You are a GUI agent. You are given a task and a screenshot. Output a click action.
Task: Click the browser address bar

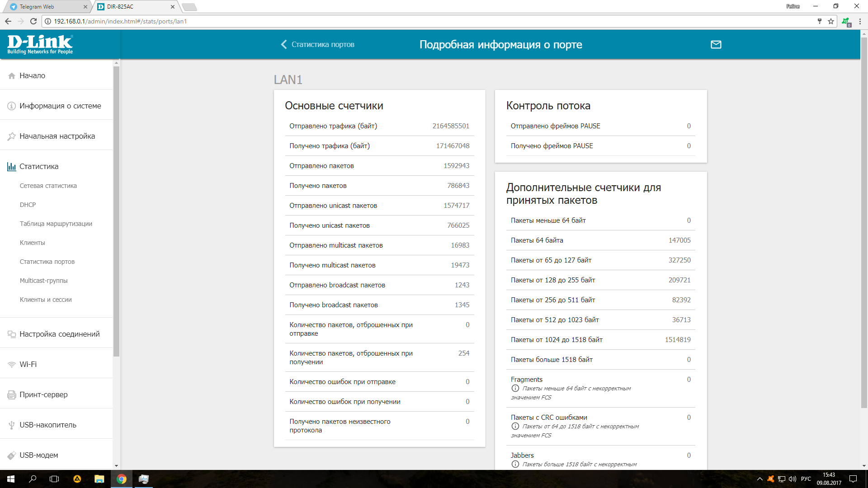[407, 21]
